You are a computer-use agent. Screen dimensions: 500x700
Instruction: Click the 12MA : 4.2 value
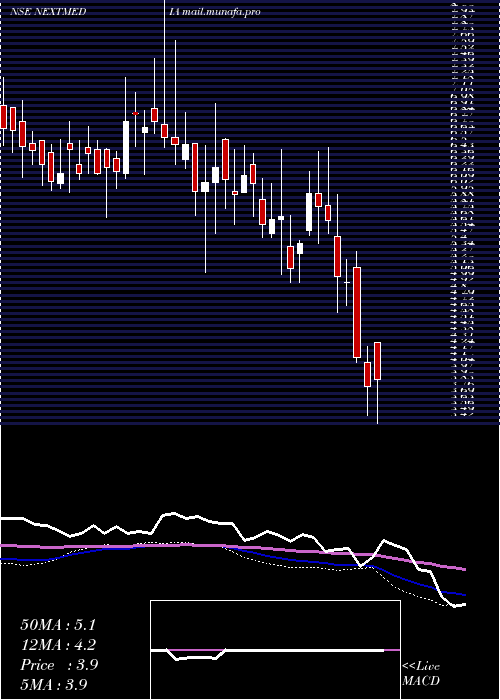(x=58, y=645)
